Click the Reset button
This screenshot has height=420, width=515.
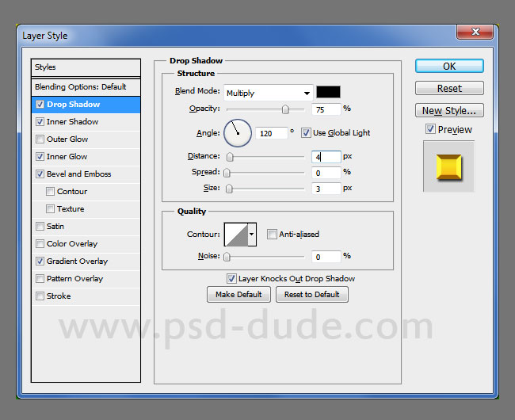[449, 88]
